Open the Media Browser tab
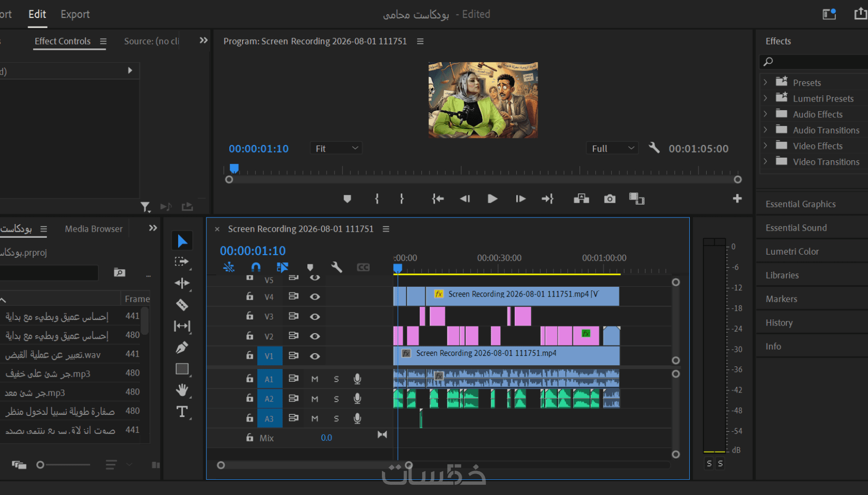Viewport: 868px width, 495px height. pos(94,229)
